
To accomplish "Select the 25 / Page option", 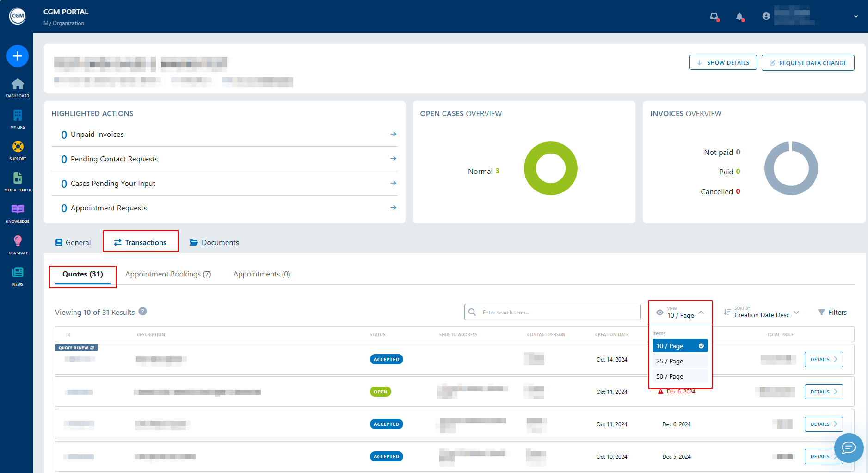I will 680,361.
